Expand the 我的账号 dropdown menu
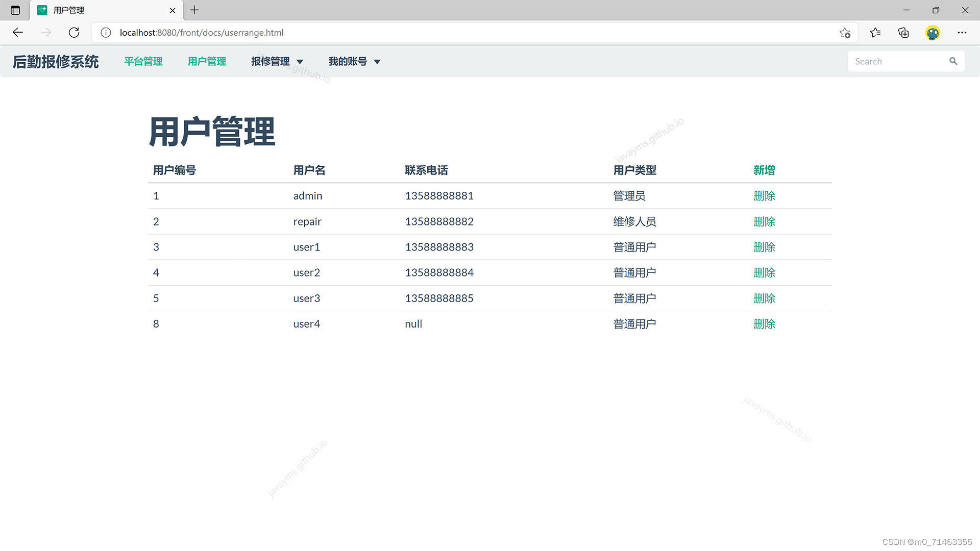This screenshot has width=980, height=551. (x=354, y=62)
